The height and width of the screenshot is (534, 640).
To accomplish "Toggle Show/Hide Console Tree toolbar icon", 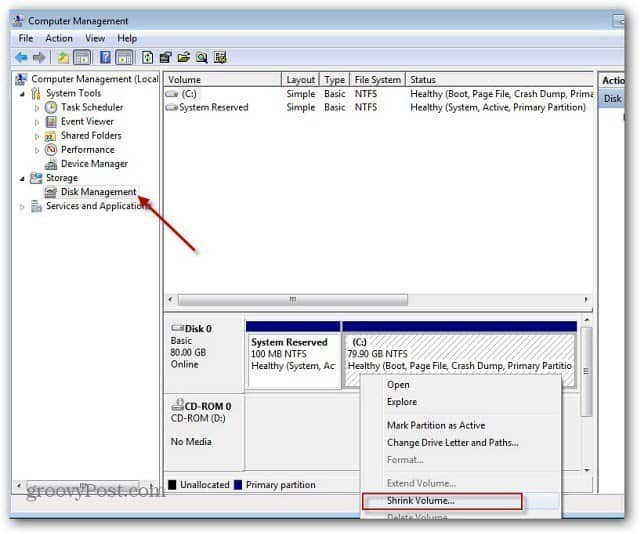I will pyautogui.click(x=82, y=58).
